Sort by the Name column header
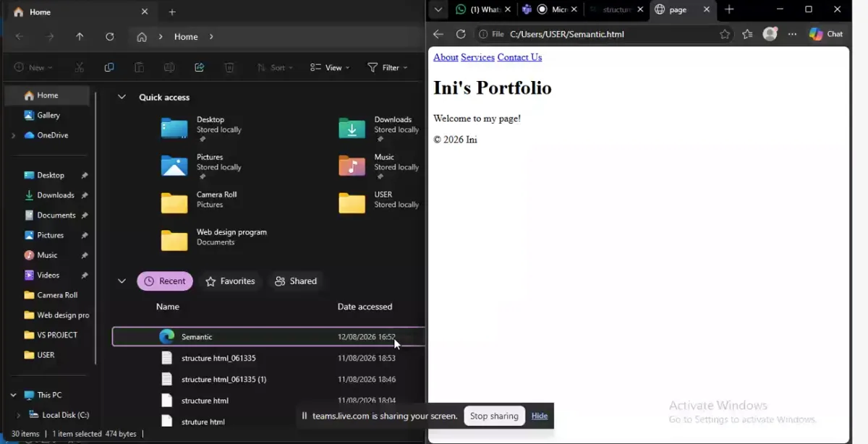Screen dimensions: 868x444 (x=167, y=307)
